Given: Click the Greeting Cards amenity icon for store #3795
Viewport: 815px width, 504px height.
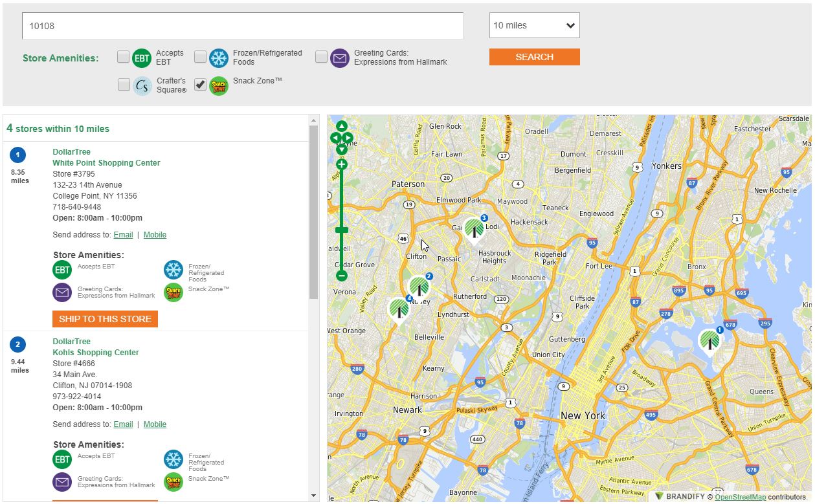Looking at the screenshot, I should [62, 292].
